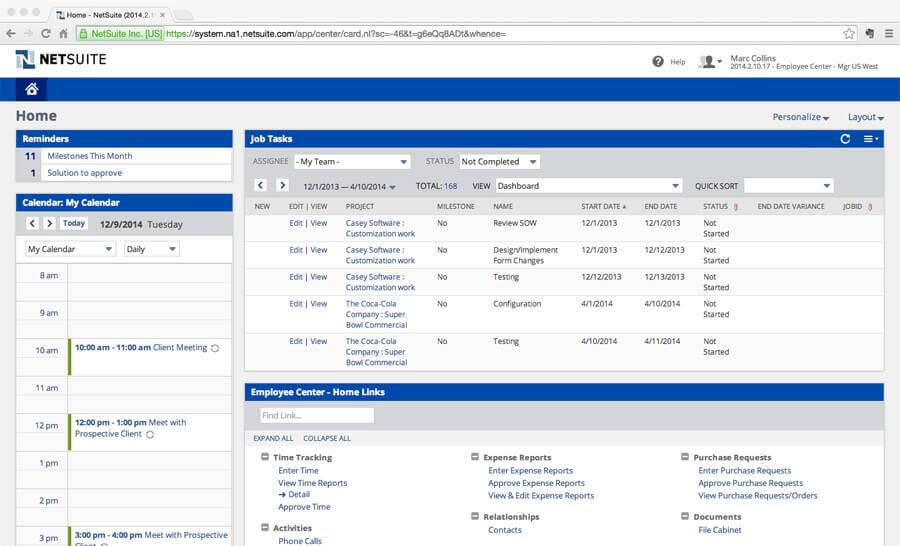Open the Help icon
900x546 pixels.
click(658, 61)
